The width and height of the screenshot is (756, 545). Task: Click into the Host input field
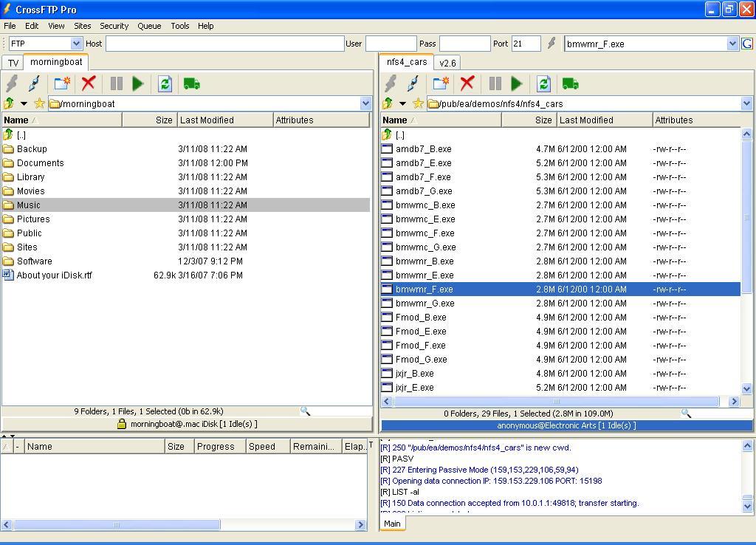point(224,44)
